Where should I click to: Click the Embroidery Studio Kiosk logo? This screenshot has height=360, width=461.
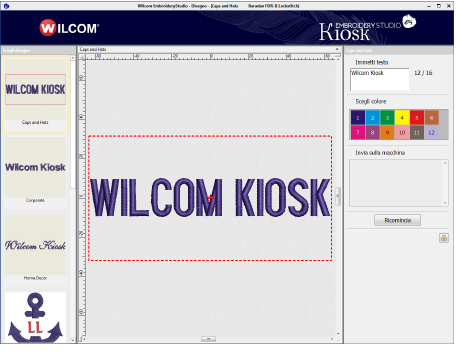(x=367, y=28)
